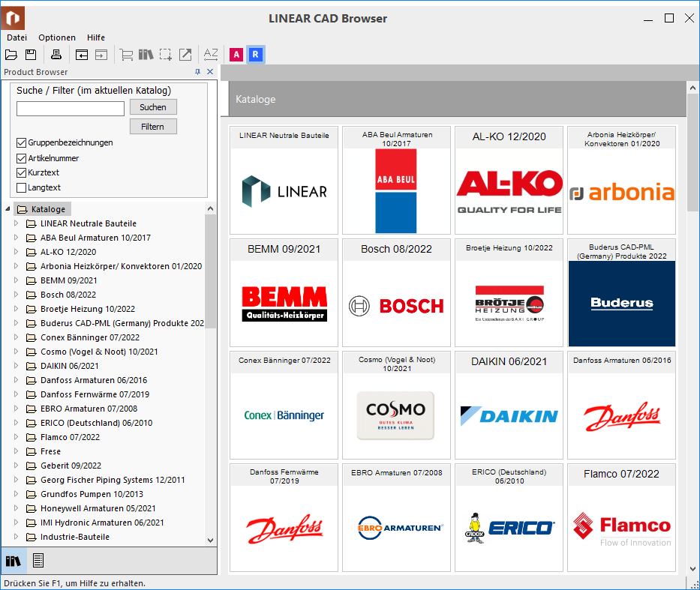Enable the Langtext checkbox
Screen dimensions: 700x590
21,187
